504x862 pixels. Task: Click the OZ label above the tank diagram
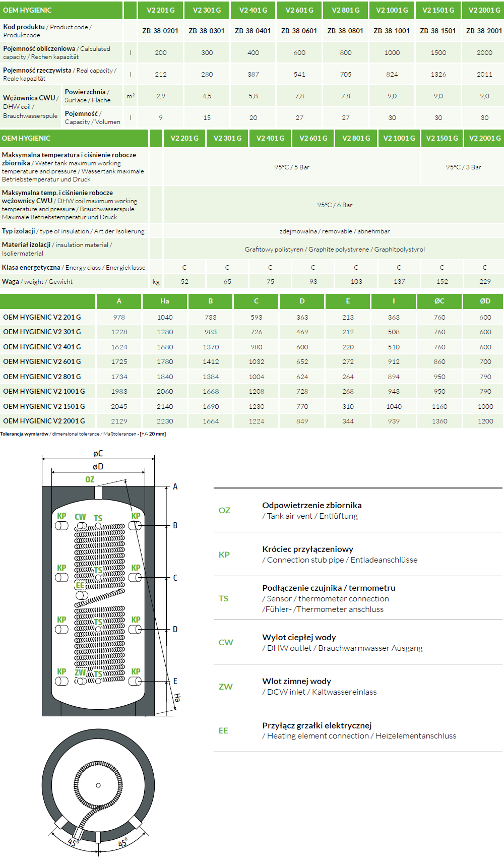point(90,479)
